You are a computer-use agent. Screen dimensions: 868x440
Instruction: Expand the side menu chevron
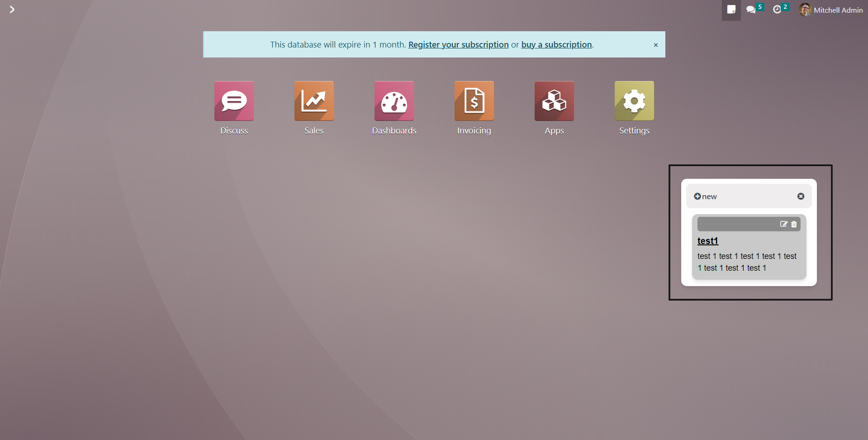click(x=12, y=10)
